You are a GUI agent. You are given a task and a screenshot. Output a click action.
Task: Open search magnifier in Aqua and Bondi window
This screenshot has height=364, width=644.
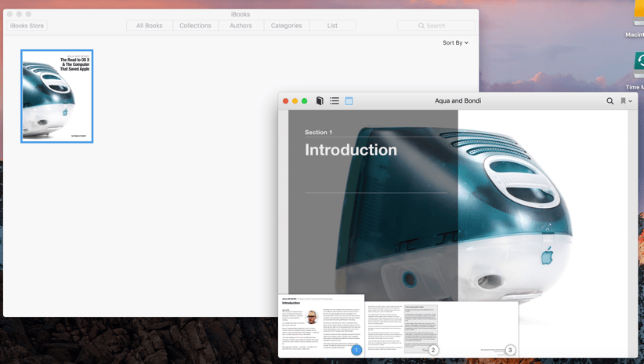pyautogui.click(x=610, y=100)
